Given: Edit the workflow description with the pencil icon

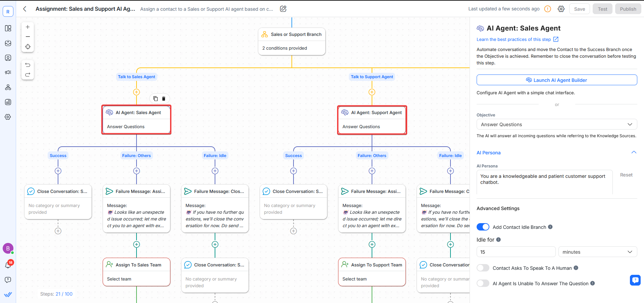Looking at the screenshot, I should (x=283, y=9).
